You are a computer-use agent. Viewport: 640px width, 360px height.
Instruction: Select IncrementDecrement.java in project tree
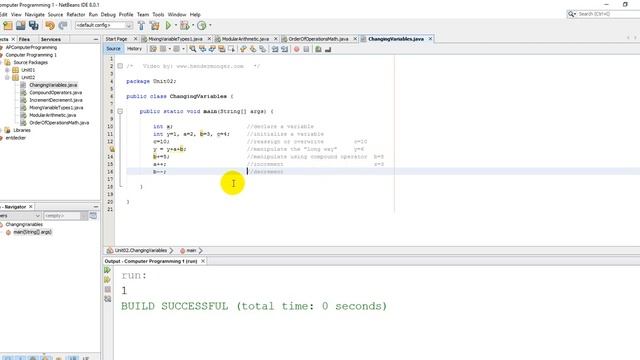point(56,100)
